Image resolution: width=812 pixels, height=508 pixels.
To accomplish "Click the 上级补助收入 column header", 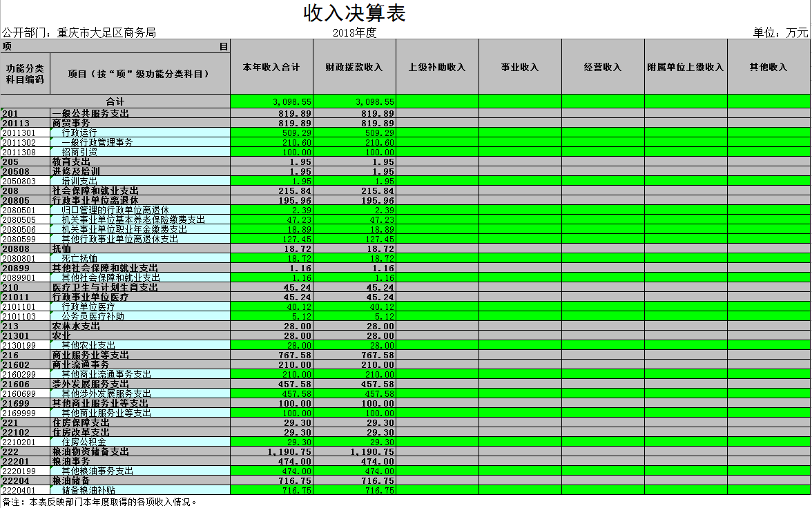I will click(437, 67).
